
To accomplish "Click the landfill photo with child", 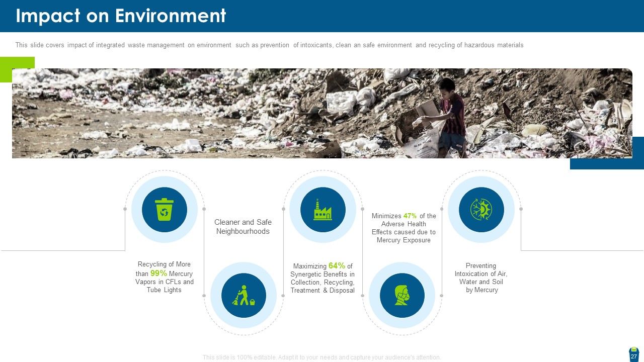I will [322, 114].
